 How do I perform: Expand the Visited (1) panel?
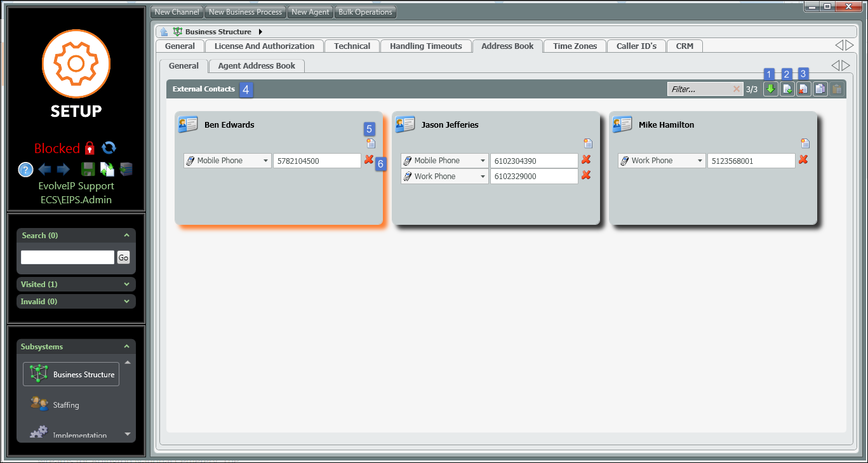[76, 285]
